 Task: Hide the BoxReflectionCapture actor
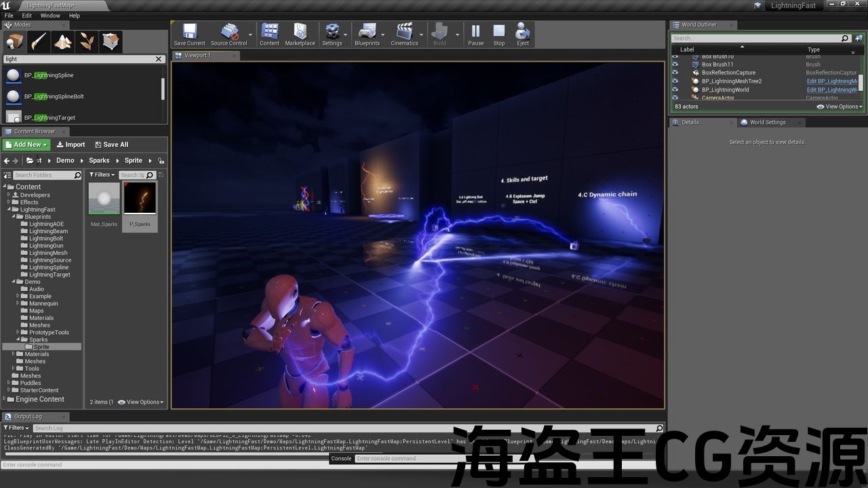675,73
